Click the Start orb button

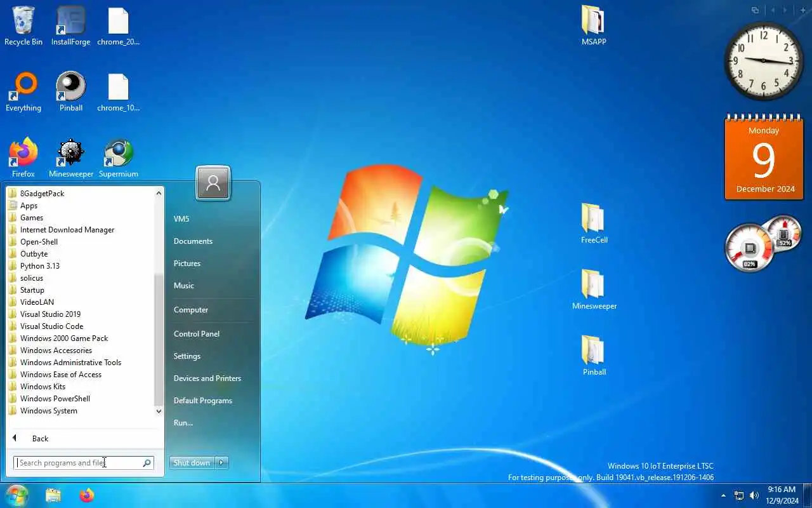click(x=16, y=495)
